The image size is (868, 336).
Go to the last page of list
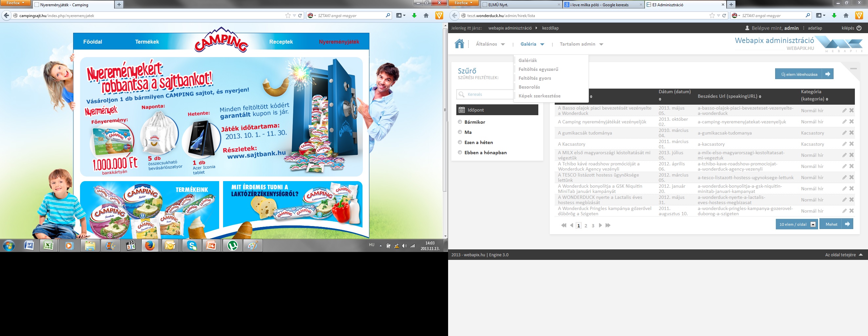coord(608,225)
